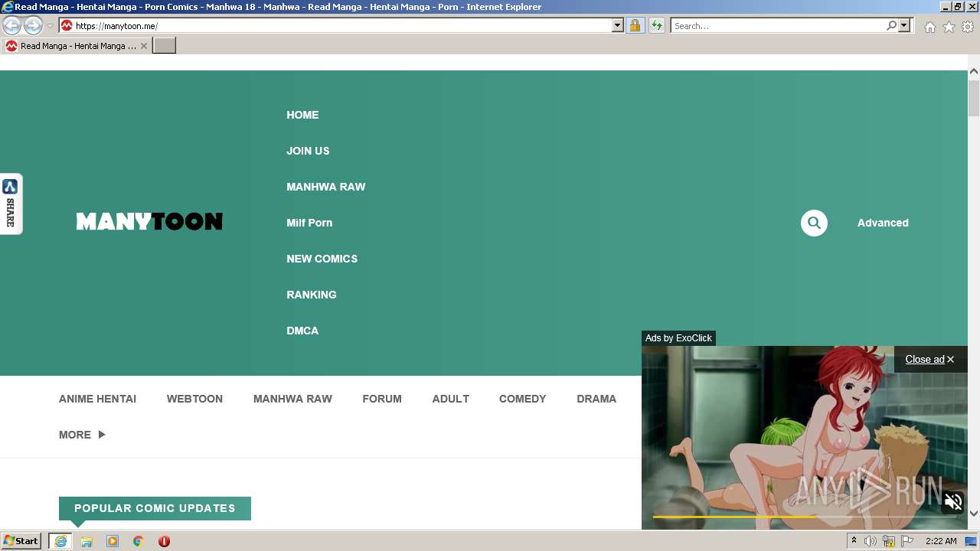Unmute the ad video with speaker icon
Image resolution: width=980 pixels, height=551 pixels.
[x=953, y=502]
